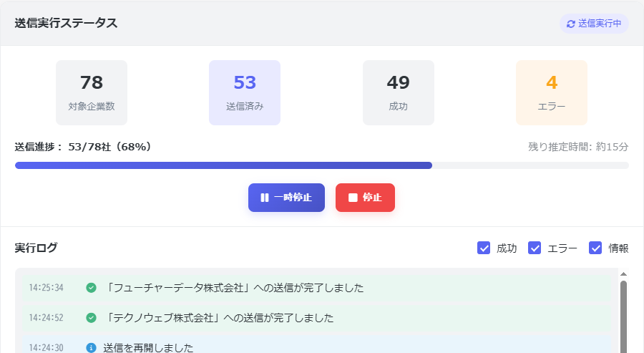
Task: Select the 4 エラー stat card
Action: (x=552, y=93)
